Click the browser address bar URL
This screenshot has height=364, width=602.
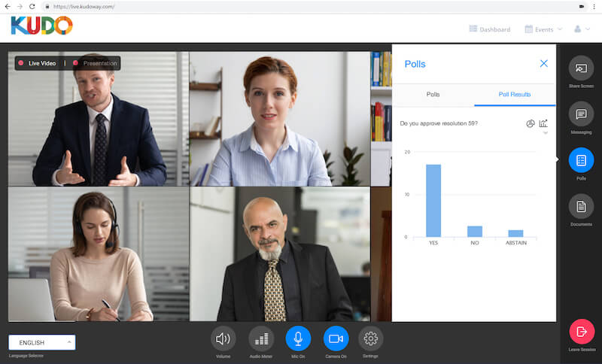[x=84, y=7]
